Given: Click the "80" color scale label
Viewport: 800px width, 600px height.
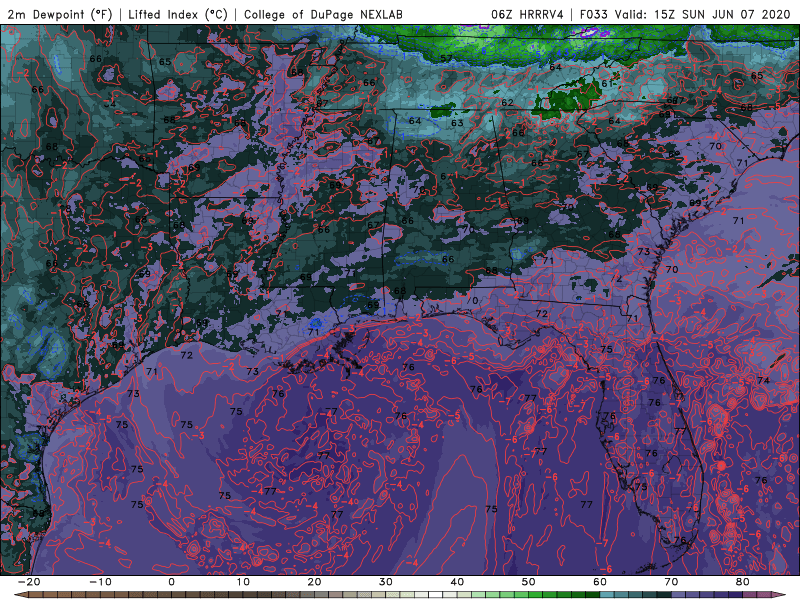Looking at the screenshot, I should coord(743,582).
